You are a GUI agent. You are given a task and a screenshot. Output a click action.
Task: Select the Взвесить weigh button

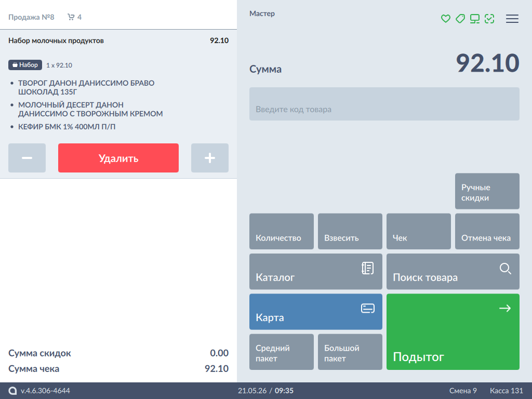point(350,231)
